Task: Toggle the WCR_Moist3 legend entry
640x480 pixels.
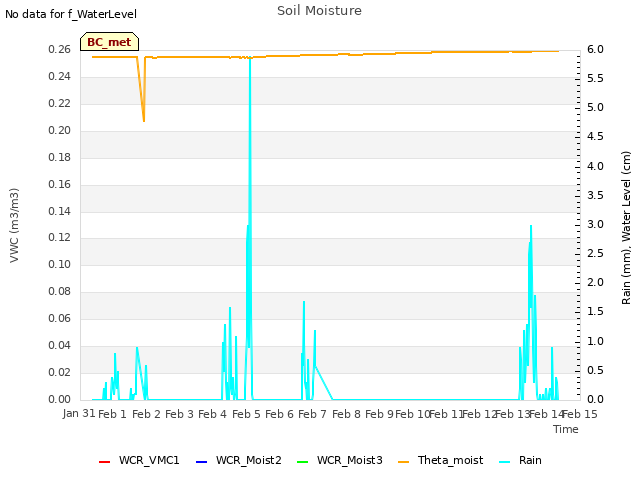Action: tap(340, 460)
